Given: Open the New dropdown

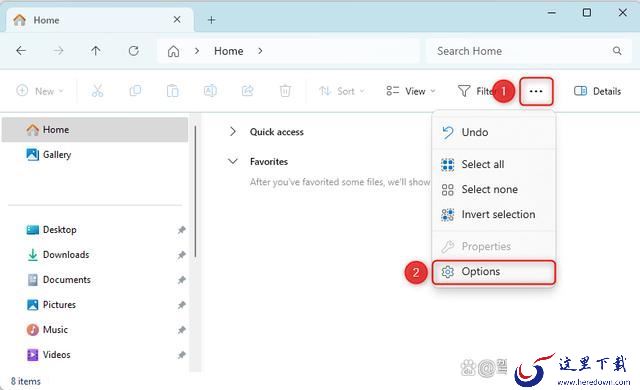Looking at the screenshot, I should [40, 91].
